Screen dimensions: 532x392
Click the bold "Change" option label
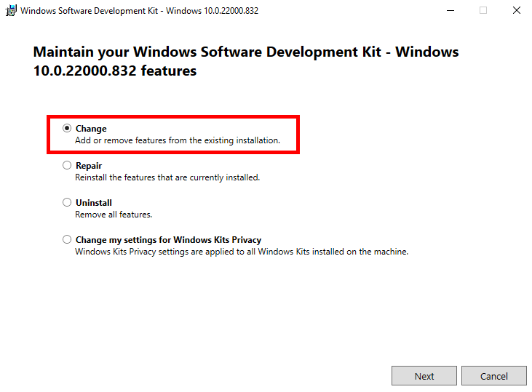[x=91, y=129]
